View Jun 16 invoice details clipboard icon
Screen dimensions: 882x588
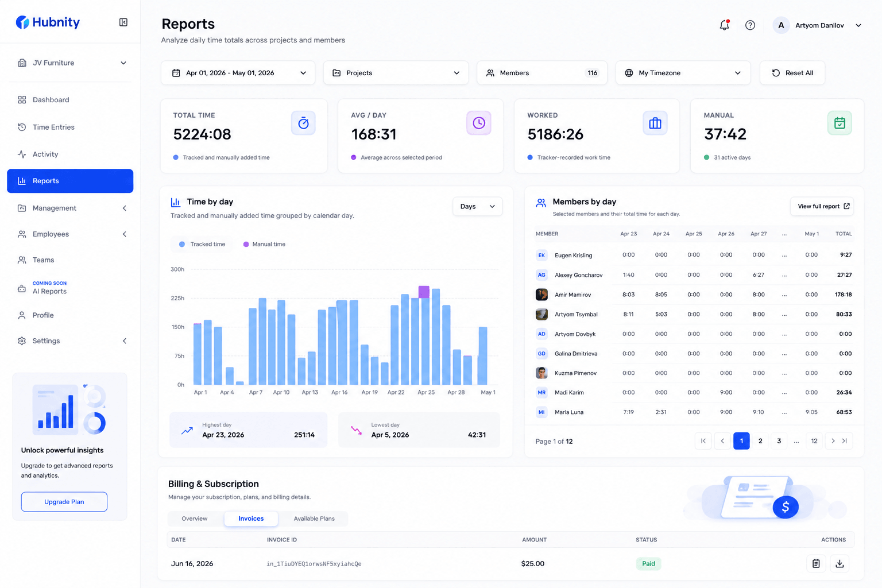816,564
